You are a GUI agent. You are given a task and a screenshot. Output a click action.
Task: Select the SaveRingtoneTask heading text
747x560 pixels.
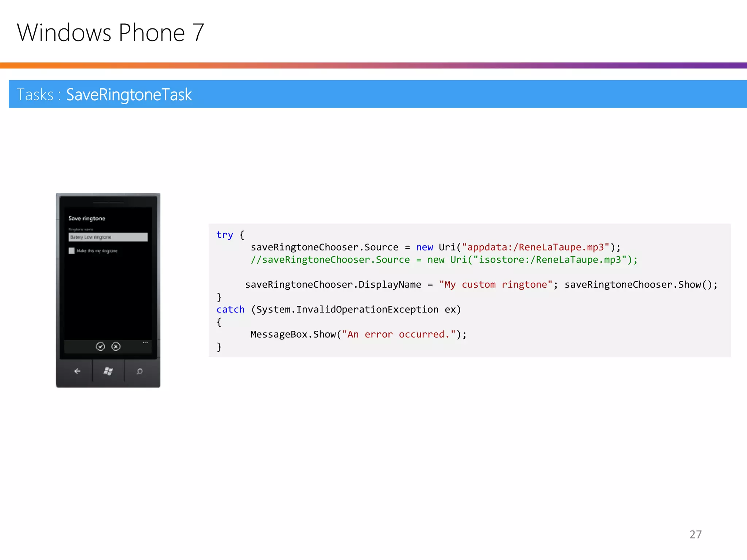[x=129, y=95]
